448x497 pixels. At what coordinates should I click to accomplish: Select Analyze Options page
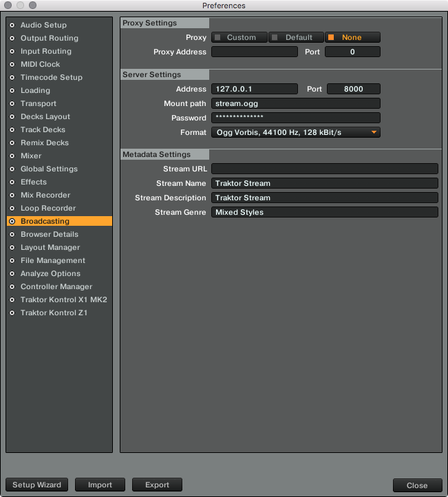[59, 273]
